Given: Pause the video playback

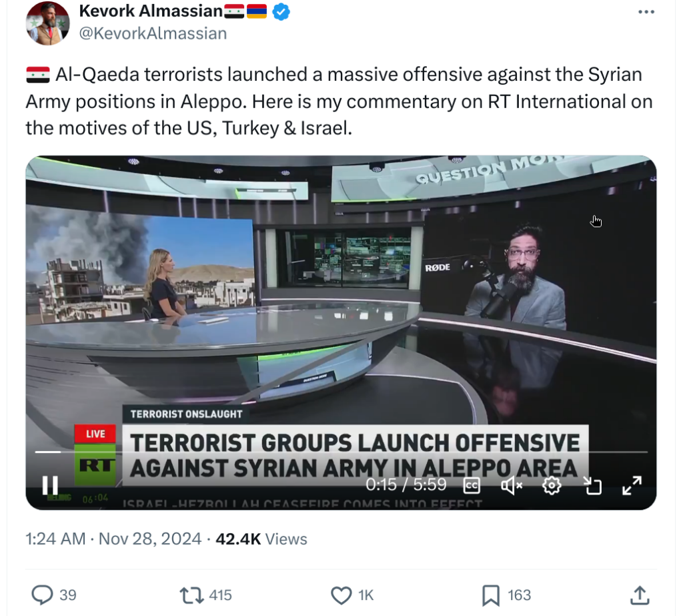Looking at the screenshot, I should coord(49,485).
